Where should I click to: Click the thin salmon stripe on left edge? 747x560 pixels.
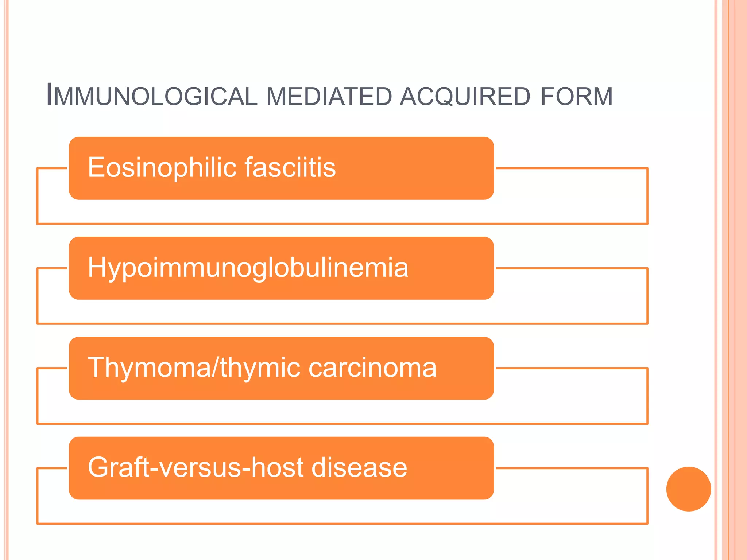pyautogui.click(x=6, y=280)
